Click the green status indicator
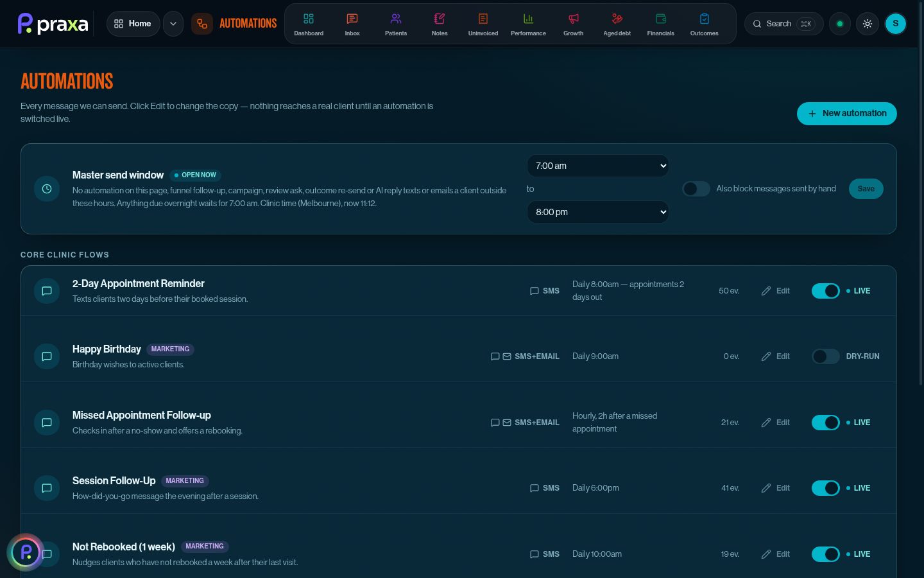The image size is (924, 578). click(840, 24)
